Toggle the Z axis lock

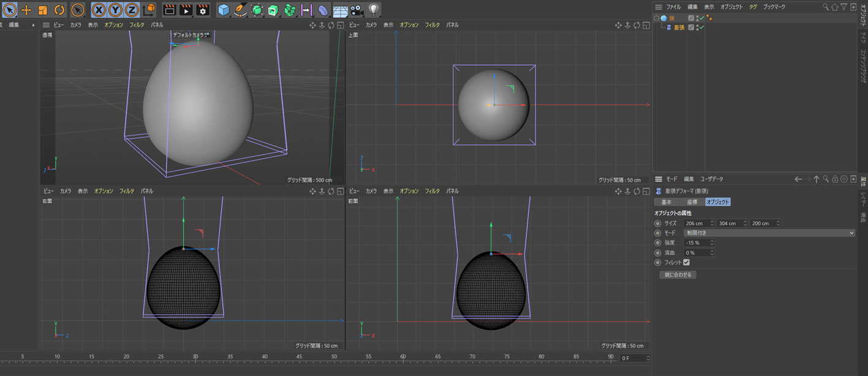(x=132, y=10)
